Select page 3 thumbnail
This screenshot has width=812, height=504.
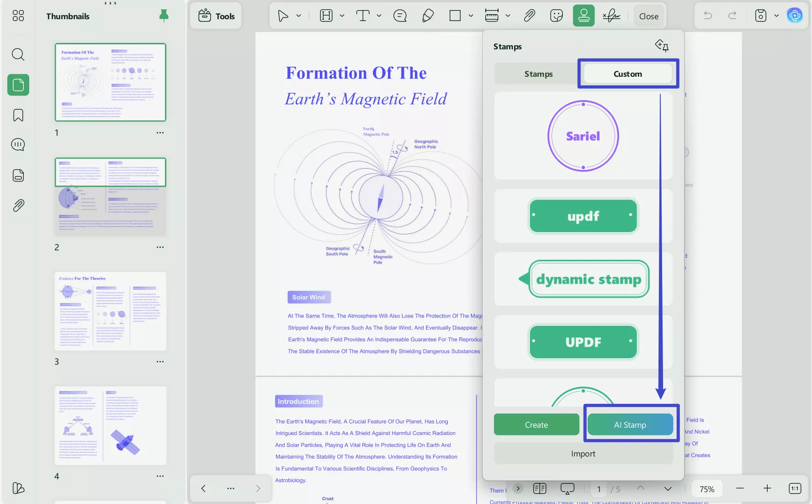111,311
